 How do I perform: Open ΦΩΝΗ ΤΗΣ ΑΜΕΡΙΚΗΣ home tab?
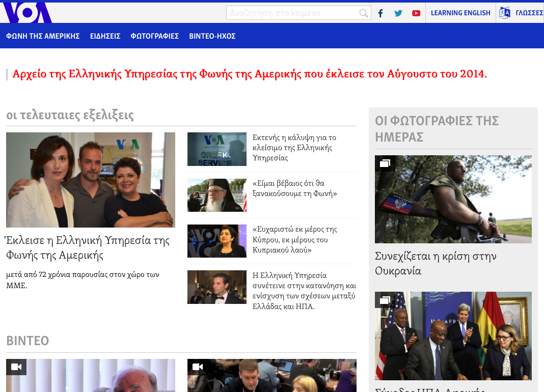pos(43,36)
